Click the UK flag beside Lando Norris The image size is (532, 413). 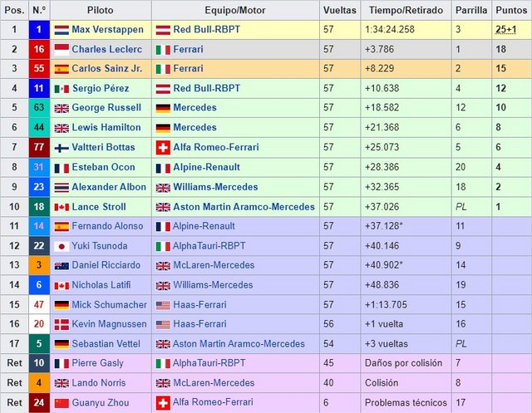click(62, 383)
